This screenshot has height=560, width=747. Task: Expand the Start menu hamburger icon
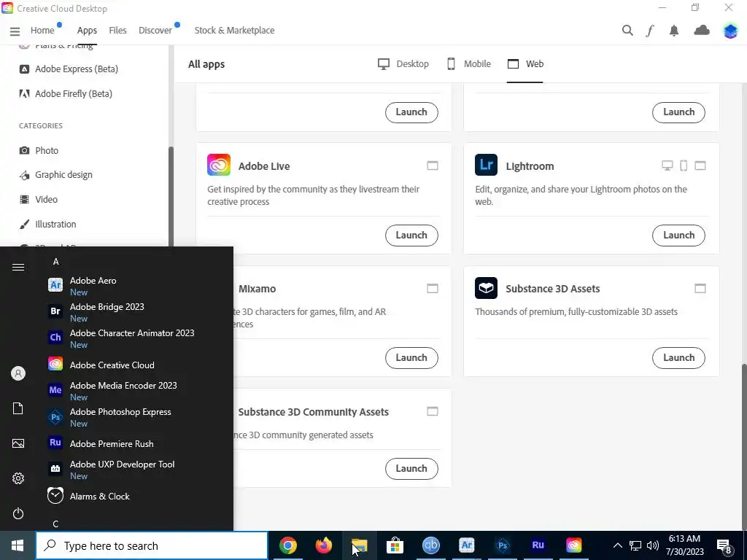tap(18, 267)
